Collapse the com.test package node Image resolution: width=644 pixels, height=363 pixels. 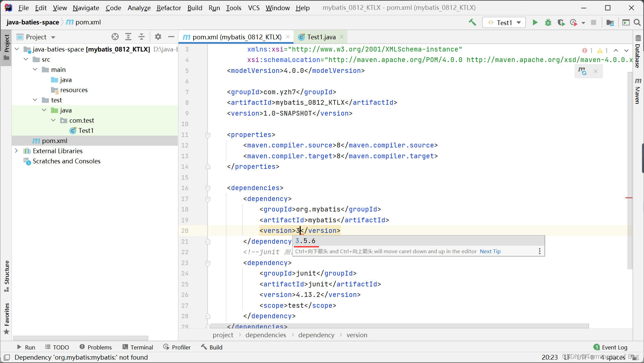click(x=53, y=120)
